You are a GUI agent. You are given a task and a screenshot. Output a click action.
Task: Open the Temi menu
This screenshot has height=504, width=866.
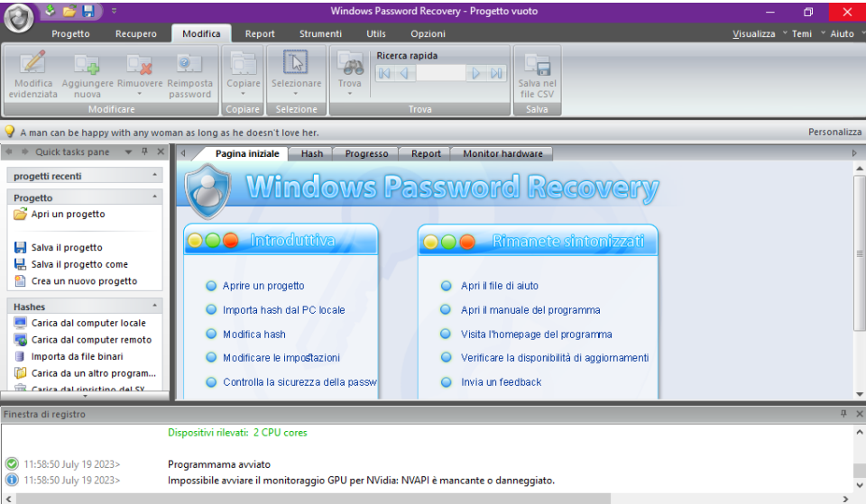tap(801, 33)
